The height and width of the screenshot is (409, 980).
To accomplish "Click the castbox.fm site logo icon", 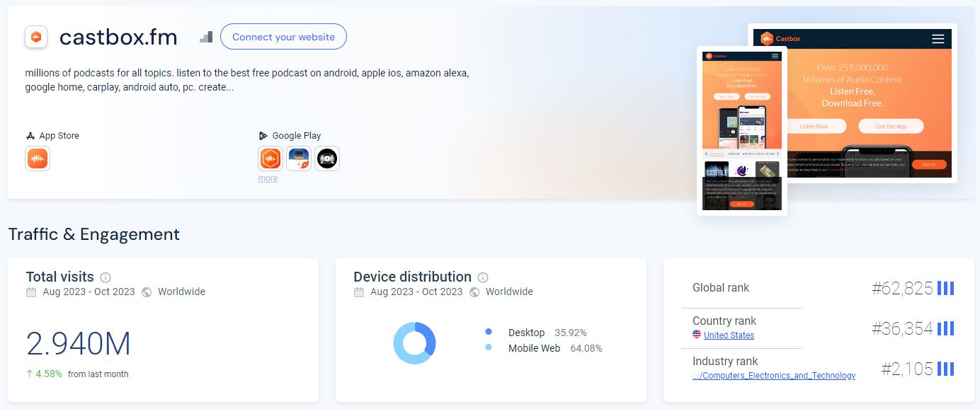I will (x=36, y=37).
